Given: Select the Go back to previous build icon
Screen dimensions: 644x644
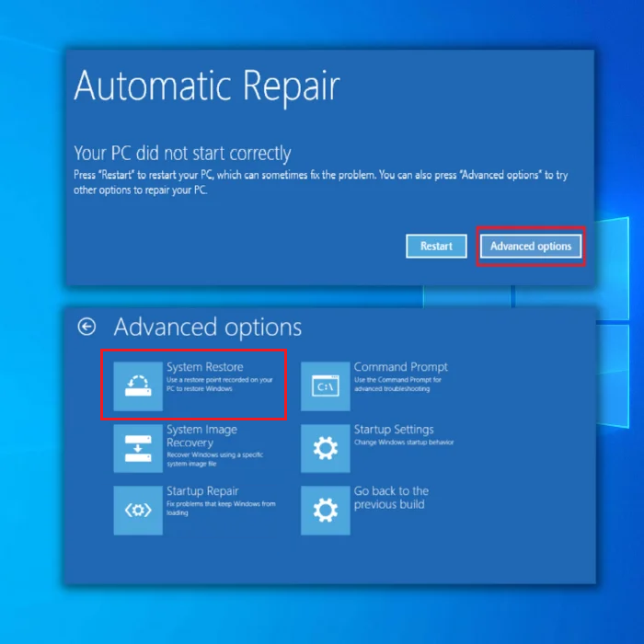Looking at the screenshot, I should 326,511.
